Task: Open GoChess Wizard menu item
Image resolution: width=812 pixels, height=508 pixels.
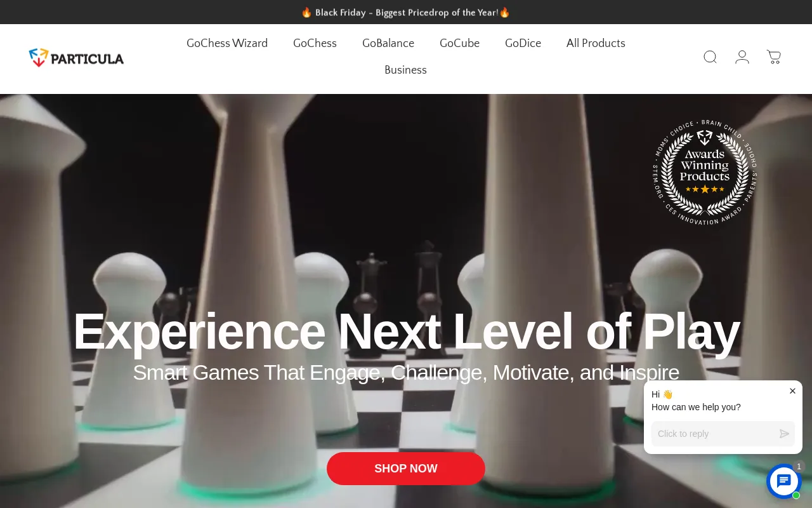Action: [x=227, y=43]
